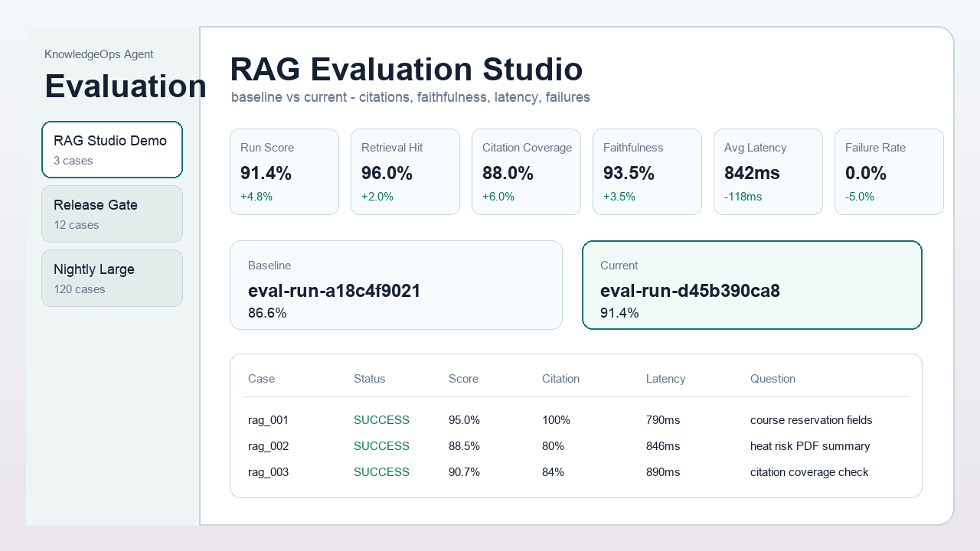Click the '12 cases' label
This screenshot has height=551, width=980.
(x=77, y=225)
